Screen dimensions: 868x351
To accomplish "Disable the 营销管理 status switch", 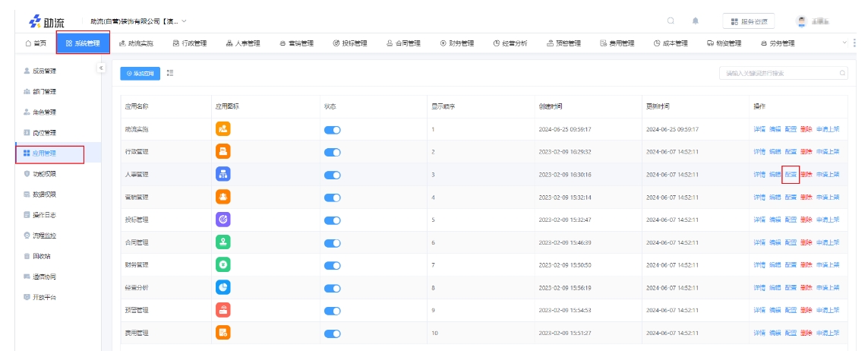I will pos(332,198).
